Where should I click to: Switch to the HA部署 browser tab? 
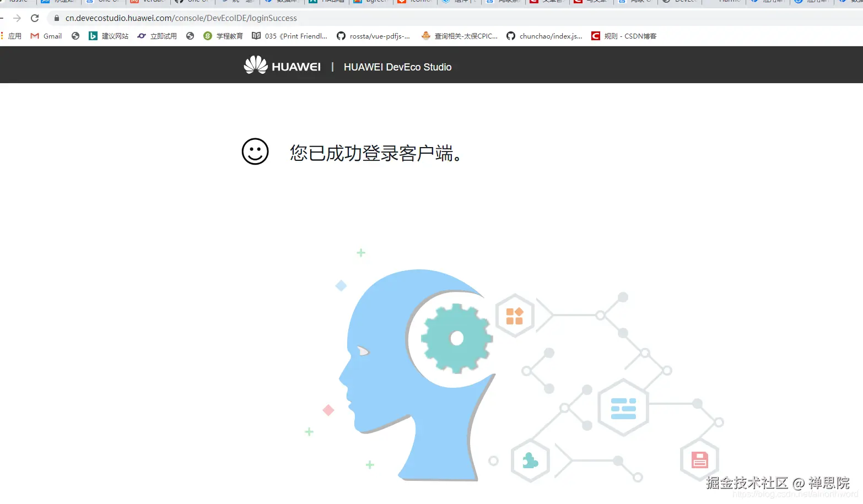click(327, 2)
